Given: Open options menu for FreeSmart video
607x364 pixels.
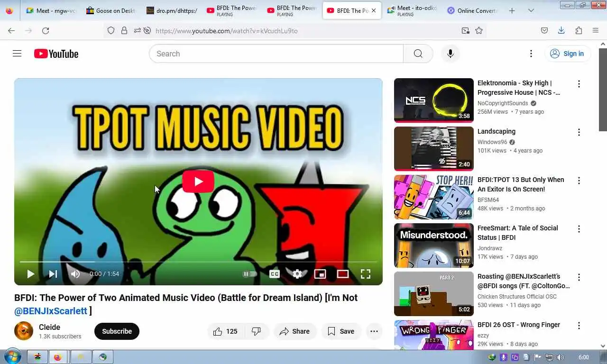Looking at the screenshot, I should [x=579, y=229].
